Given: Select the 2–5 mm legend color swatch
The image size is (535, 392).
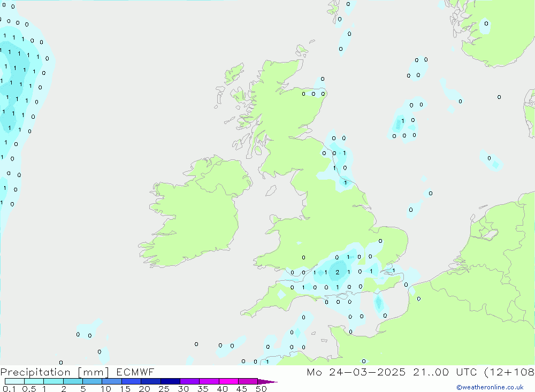Looking at the screenshot, I should (73, 381).
